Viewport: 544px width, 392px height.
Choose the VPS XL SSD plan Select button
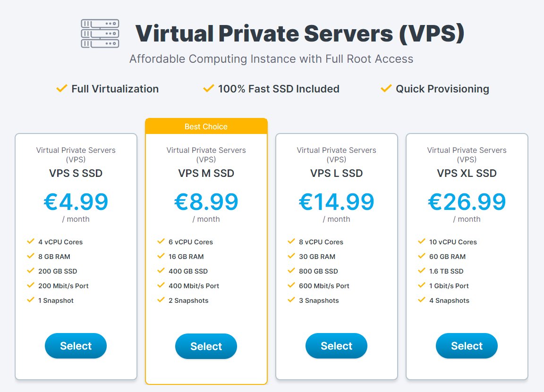pyautogui.click(x=467, y=346)
